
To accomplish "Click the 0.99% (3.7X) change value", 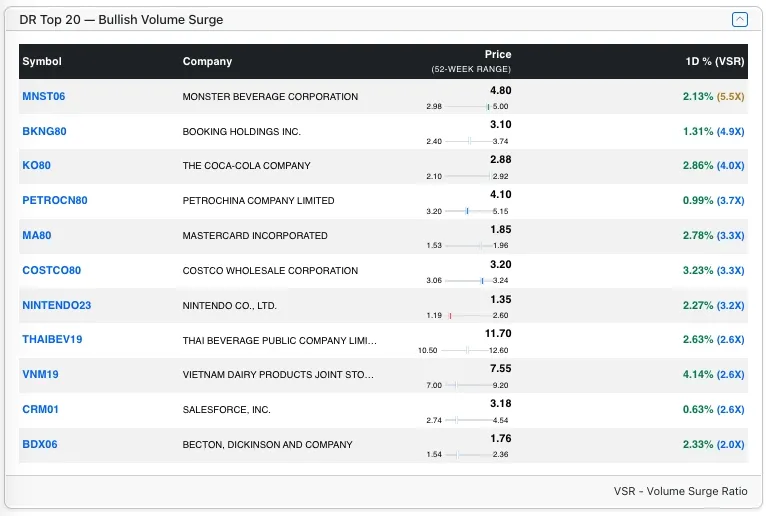I will click(714, 200).
